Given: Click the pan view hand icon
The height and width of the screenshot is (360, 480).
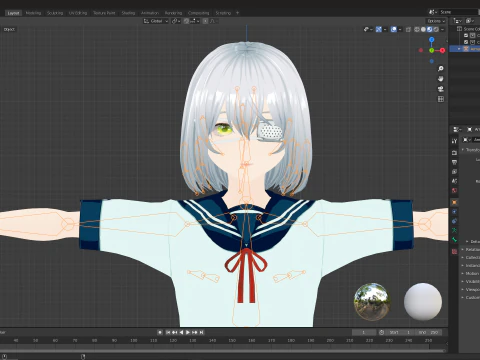Looking at the screenshot, I should click(441, 79).
